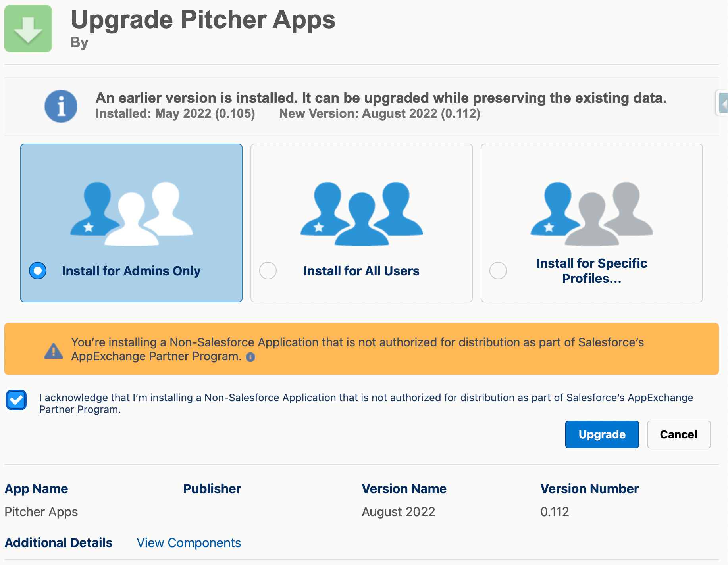Choose Install for Specific Profiles radio button
The height and width of the screenshot is (565, 728).
click(498, 271)
